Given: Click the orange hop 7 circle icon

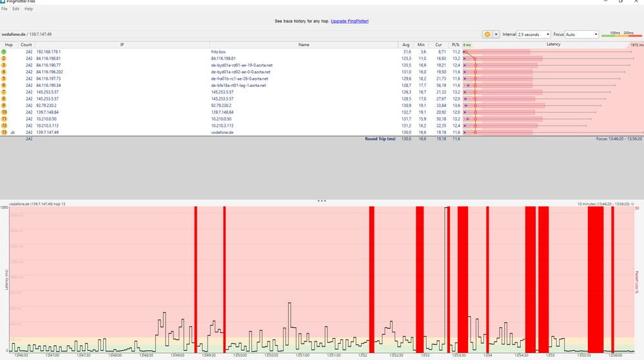Looking at the screenshot, I should (x=4, y=92).
